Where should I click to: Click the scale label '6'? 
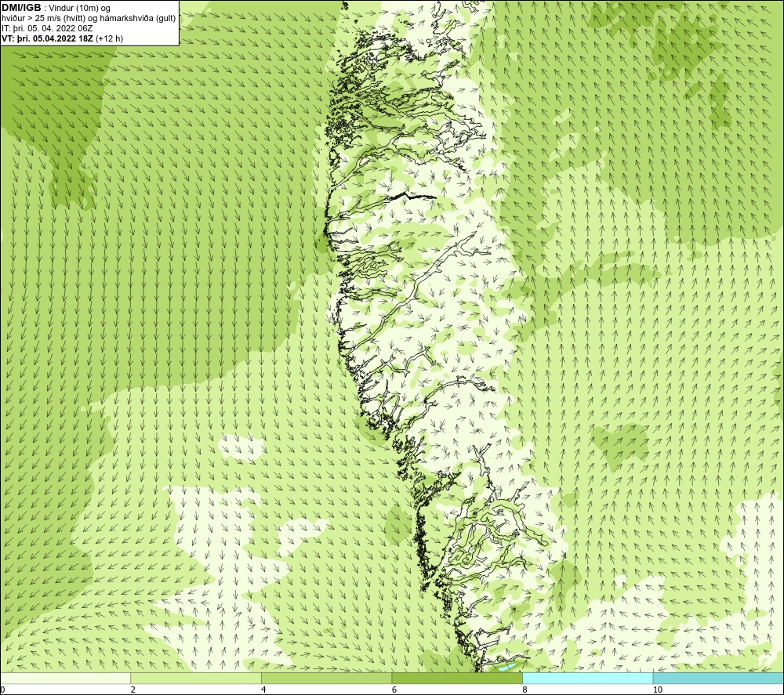(x=394, y=690)
